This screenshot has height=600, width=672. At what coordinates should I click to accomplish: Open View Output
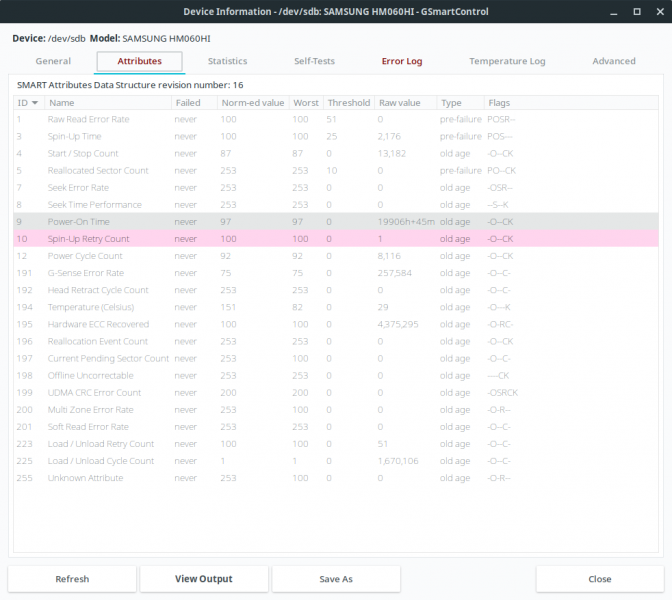204,579
